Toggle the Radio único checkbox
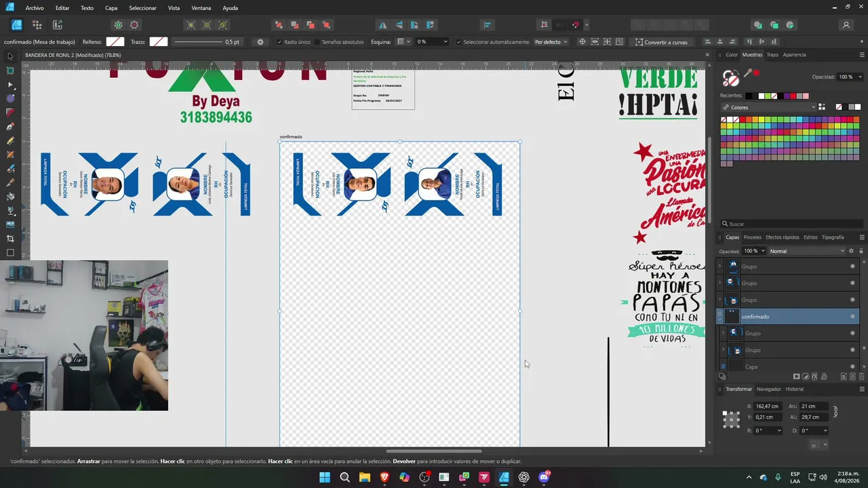Screen dimensions: 868x488 click(279, 42)
